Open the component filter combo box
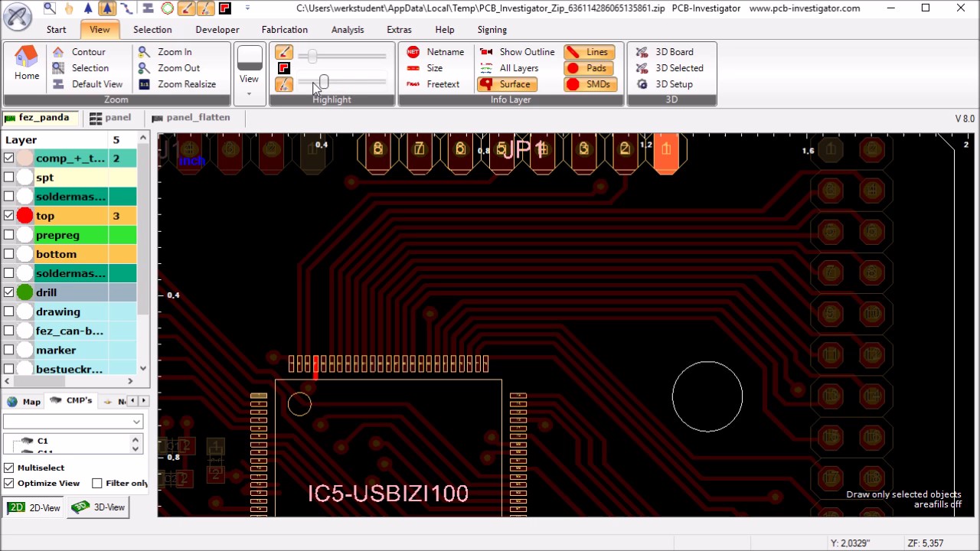Image resolution: width=980 pixels, height=551 pixels. [73, 422]
